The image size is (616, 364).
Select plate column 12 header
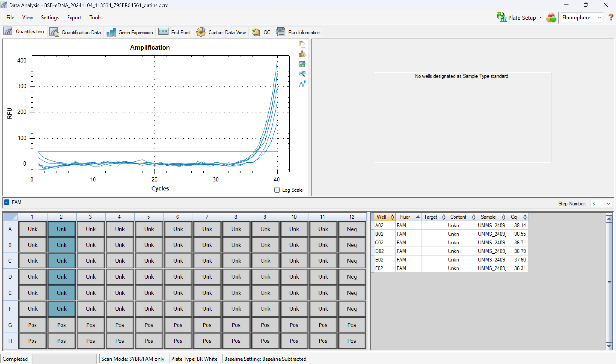(x=352, y=217)
